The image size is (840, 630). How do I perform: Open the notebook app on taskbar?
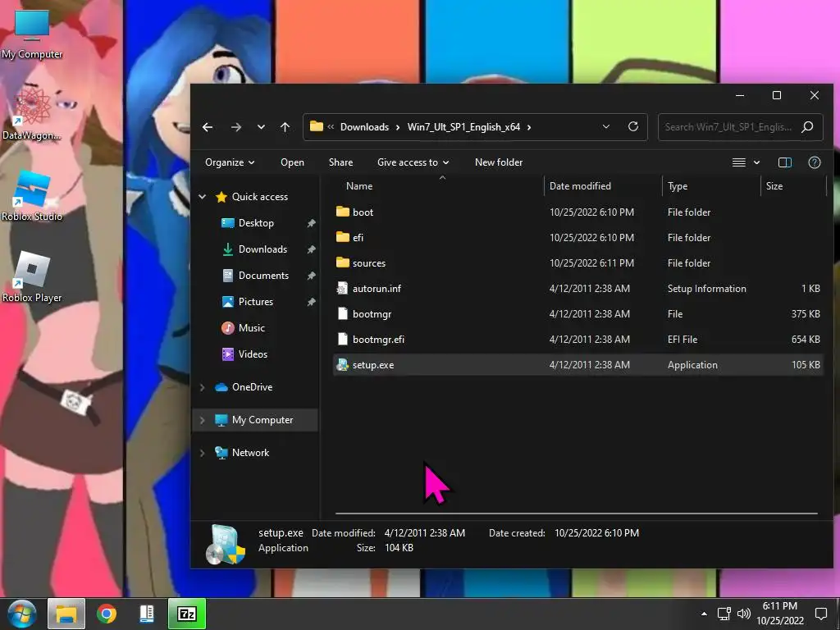146,614
